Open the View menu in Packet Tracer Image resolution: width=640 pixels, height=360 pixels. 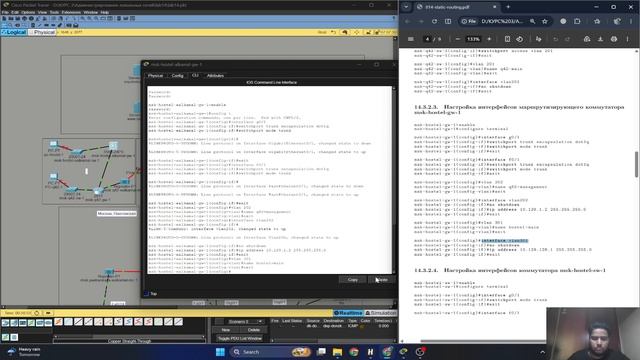coord(42,12)
